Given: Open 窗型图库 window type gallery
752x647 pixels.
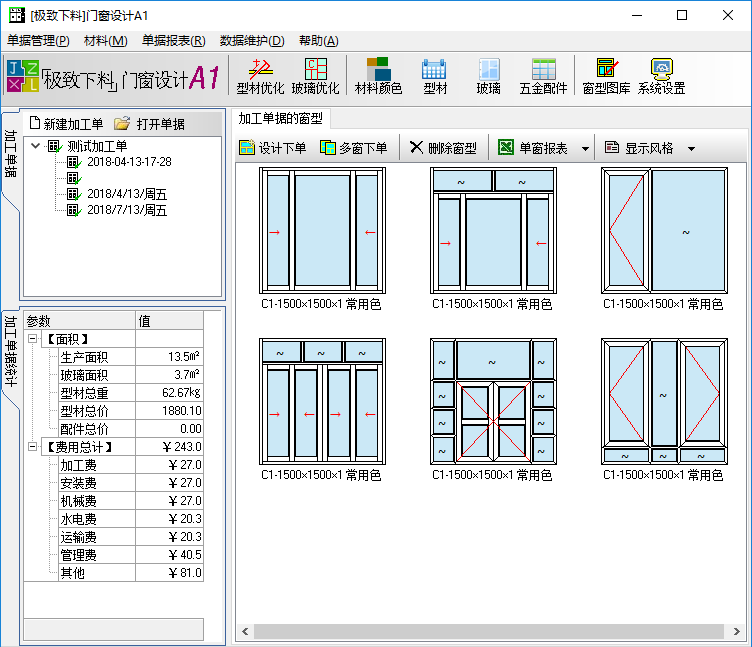Looking at the screenshot, I should point(606,77).
